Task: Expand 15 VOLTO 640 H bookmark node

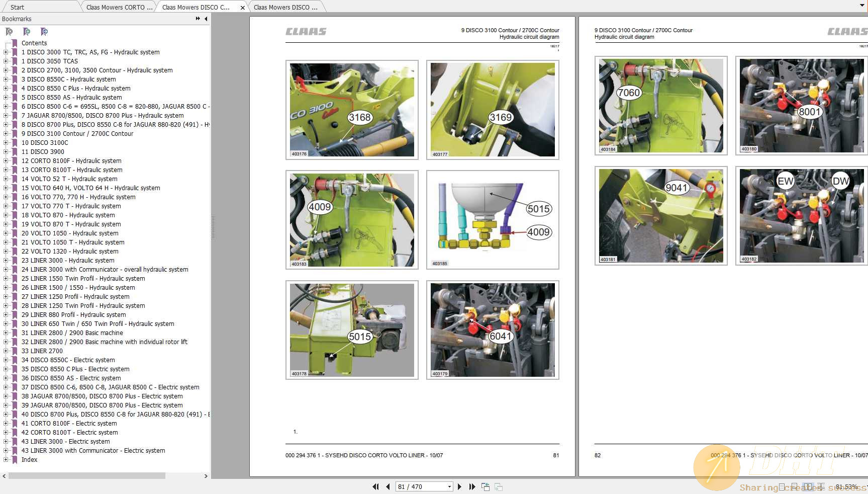Action: click(x=6, y=188)
